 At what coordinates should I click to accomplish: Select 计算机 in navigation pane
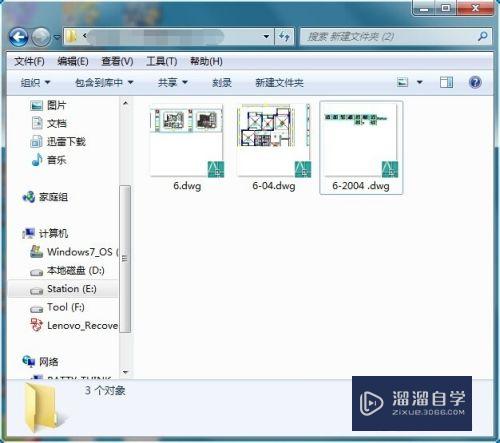click(53, 233)
